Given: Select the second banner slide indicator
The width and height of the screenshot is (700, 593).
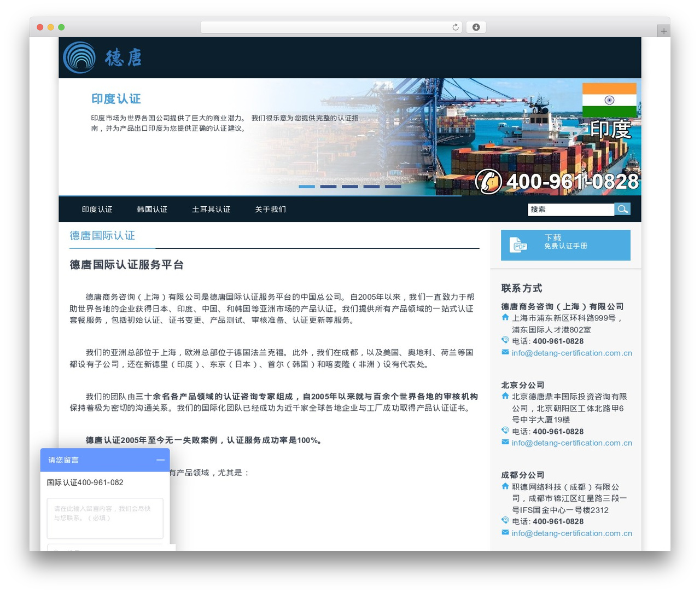Looking at the screenshot, I should pos(328,187).
